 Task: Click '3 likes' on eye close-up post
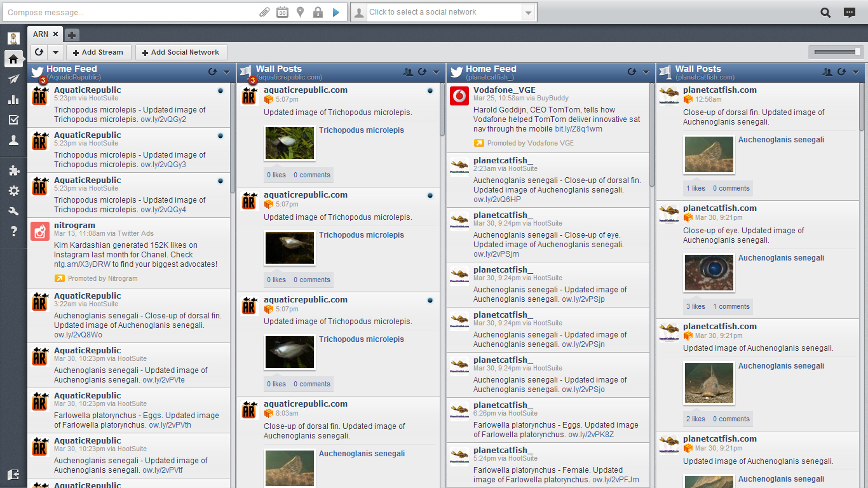[x=696, y=306]
